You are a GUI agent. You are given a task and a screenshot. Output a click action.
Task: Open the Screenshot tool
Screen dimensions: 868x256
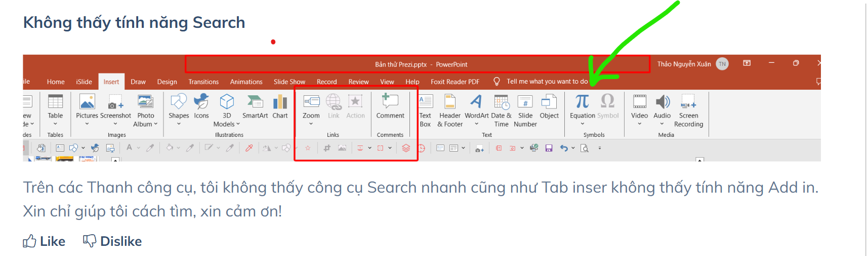[x=115, y=110]
